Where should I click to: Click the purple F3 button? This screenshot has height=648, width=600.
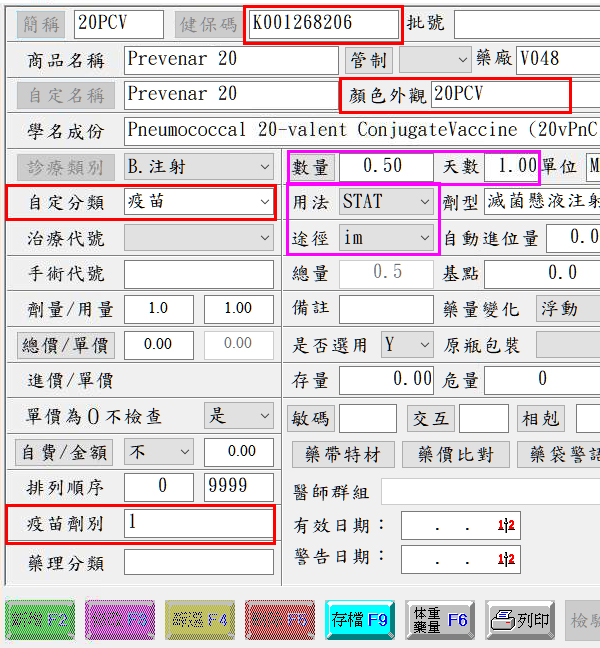click(120, 620)
